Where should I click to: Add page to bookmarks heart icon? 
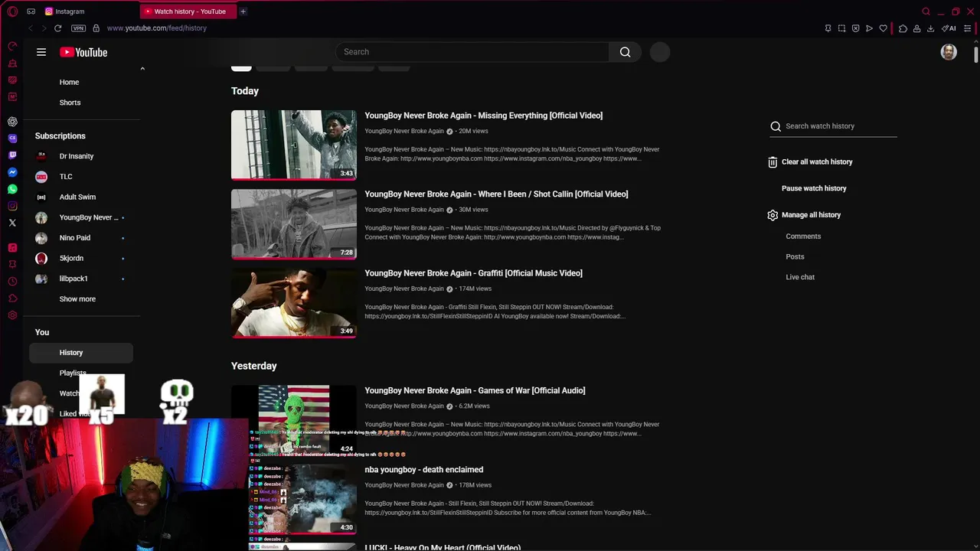click(883, 28)
